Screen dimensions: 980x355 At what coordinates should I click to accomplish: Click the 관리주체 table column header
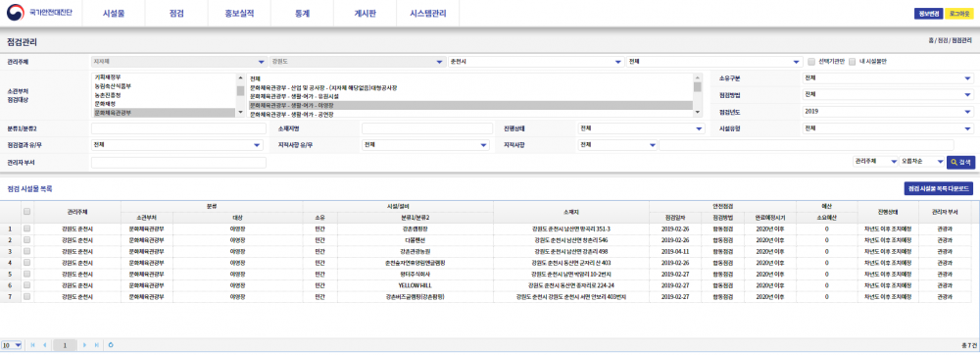click(x=76, y=211)
